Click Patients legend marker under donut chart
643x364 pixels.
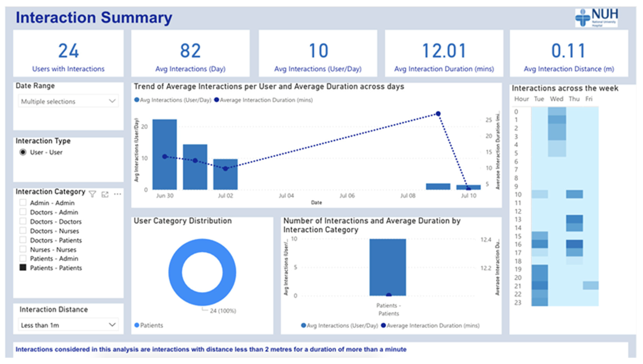point(137,325)
